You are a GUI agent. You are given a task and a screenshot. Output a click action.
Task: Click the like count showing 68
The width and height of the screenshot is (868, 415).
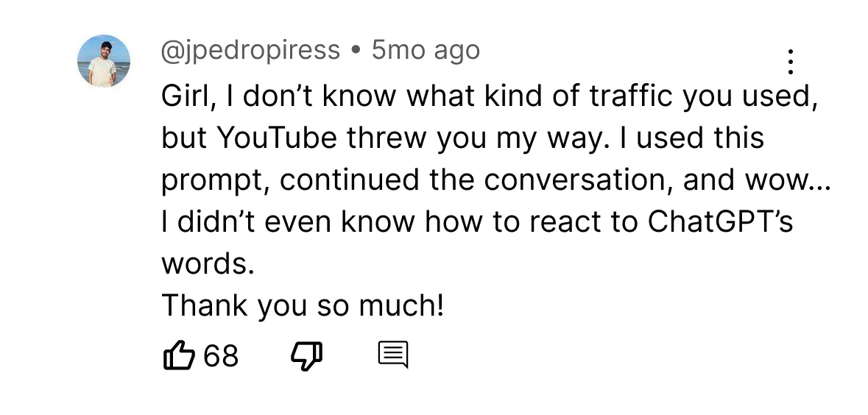221,356
